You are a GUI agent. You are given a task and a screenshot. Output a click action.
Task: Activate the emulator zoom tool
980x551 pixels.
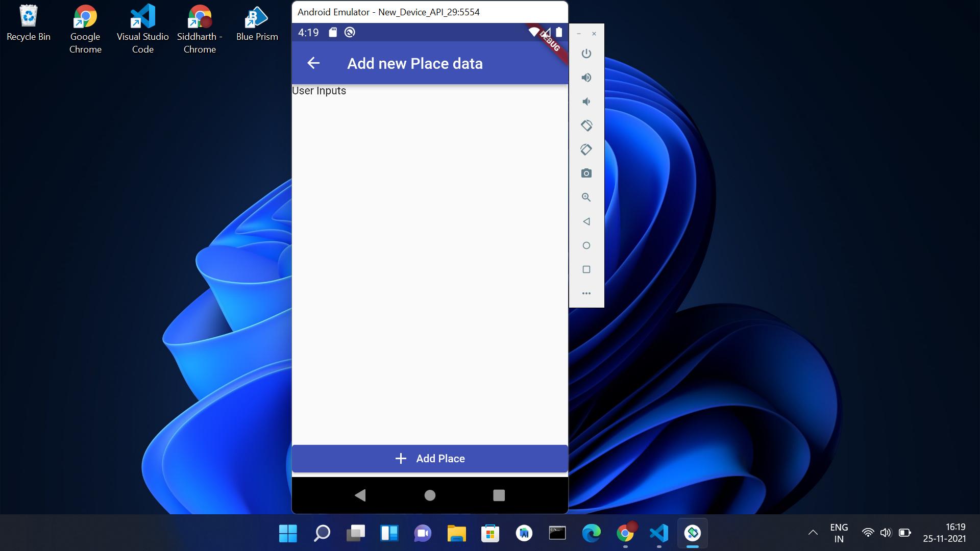point(586,197)
